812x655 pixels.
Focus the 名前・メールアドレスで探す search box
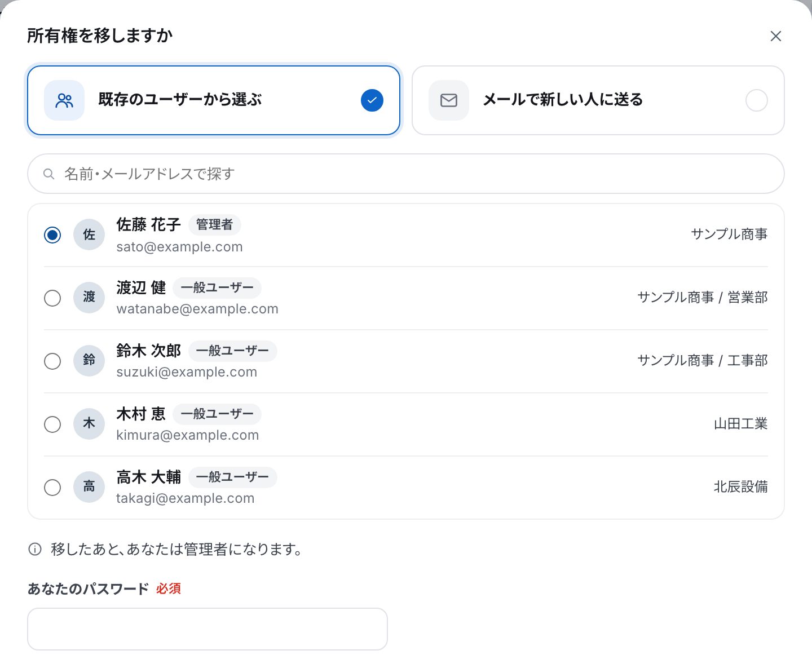click(406, 174)
